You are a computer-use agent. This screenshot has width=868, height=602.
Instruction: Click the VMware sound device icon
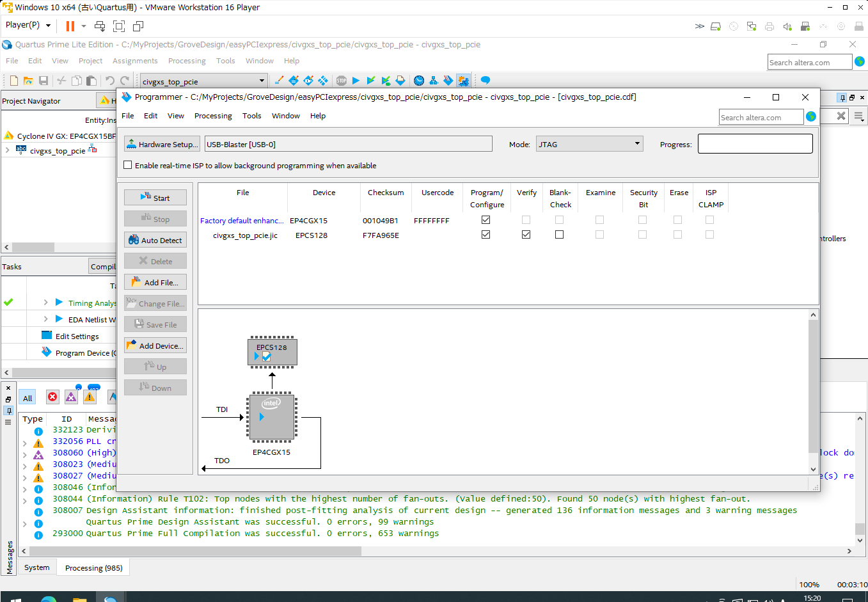pos(787,26)
